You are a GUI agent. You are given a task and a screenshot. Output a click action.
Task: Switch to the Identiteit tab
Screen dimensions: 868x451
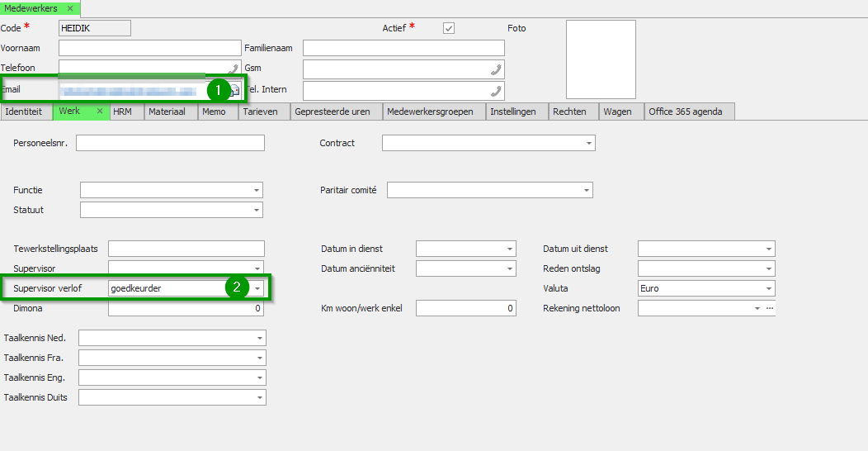click(x=26, y=112)
